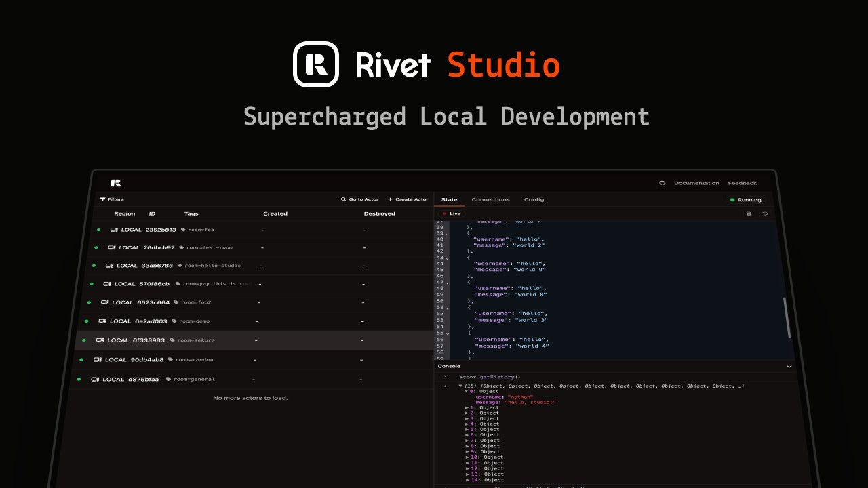Click the device icon for actor 2352b813
The width and height of the screenshot is (868, 488).
pyautogui.click(x=114, y=230)
